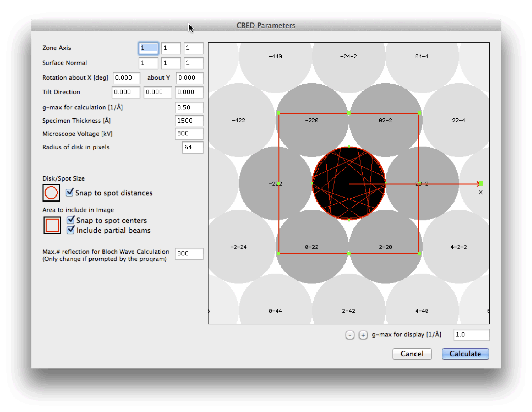Click the first Zone Axis field
The image size is (532, 412).
[148, 48]
